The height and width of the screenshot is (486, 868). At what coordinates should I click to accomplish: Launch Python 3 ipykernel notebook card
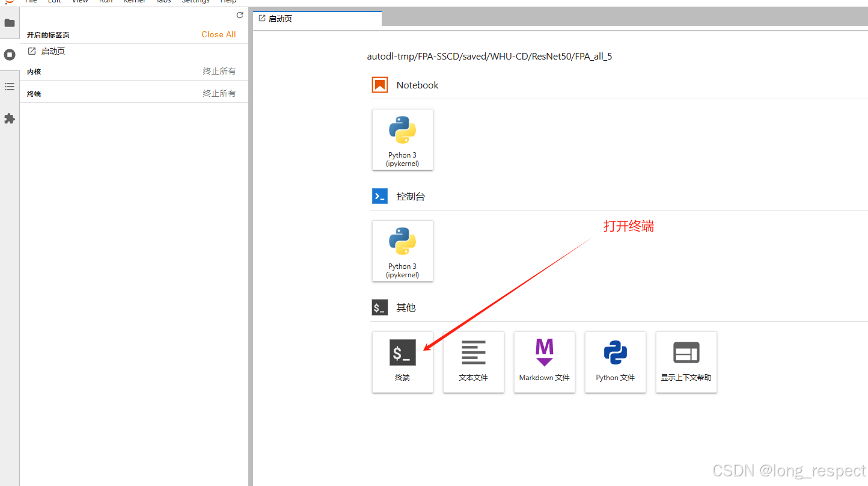403,140
